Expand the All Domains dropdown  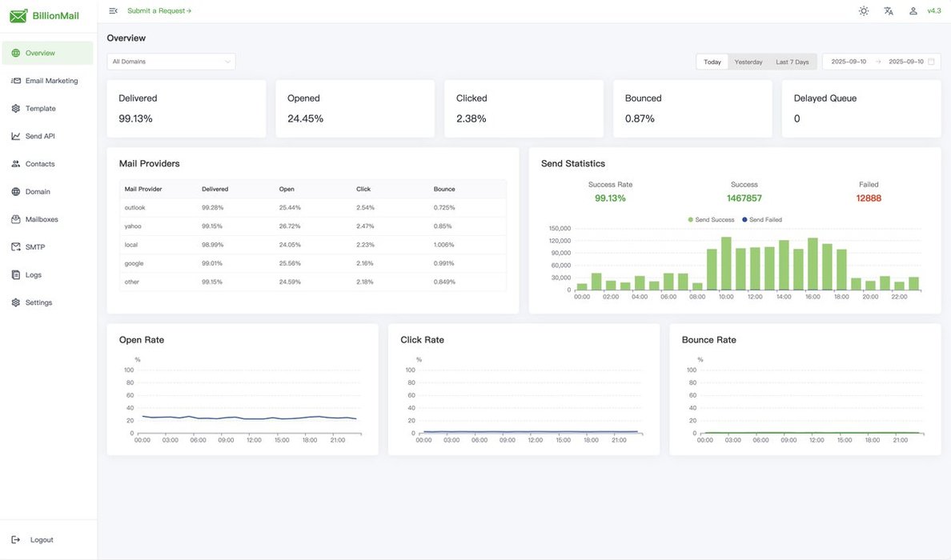click(x=171, y=62)
